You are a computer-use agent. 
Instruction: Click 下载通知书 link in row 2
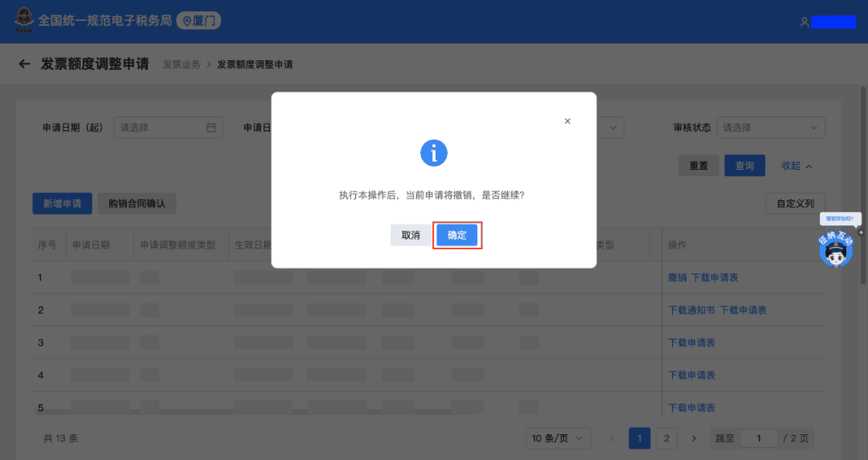coord(691,310)
